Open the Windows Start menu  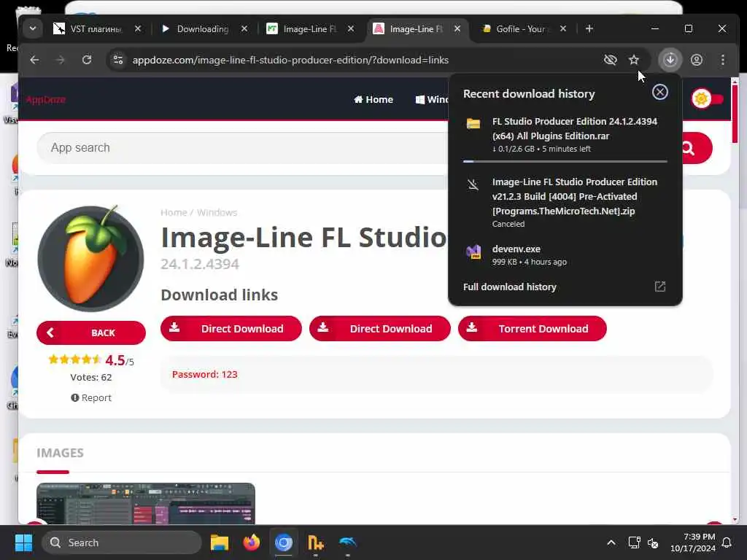(x=23, y=542)
